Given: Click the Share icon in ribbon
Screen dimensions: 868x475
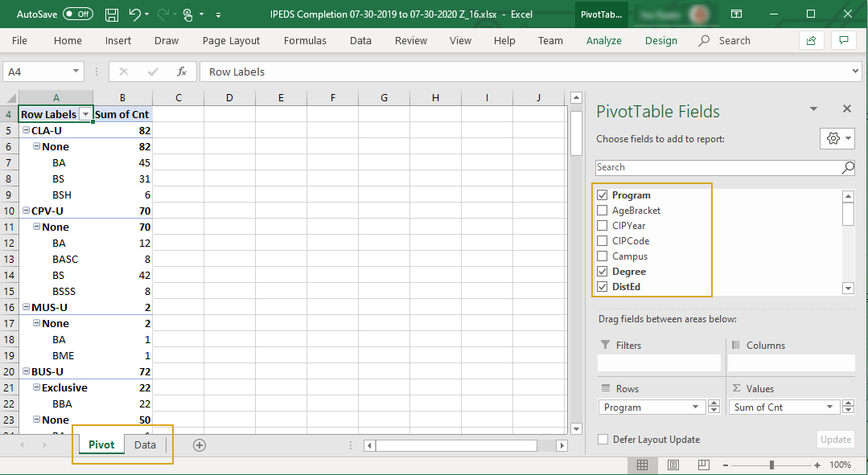Looking at the screenshot, I should [812, 40].
